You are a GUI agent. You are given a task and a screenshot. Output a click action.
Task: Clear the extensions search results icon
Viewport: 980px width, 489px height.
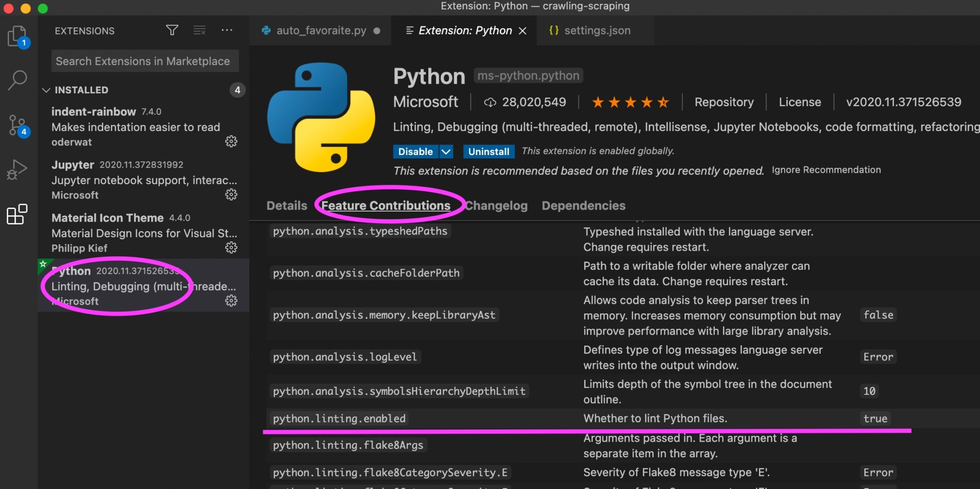(199, 30)
